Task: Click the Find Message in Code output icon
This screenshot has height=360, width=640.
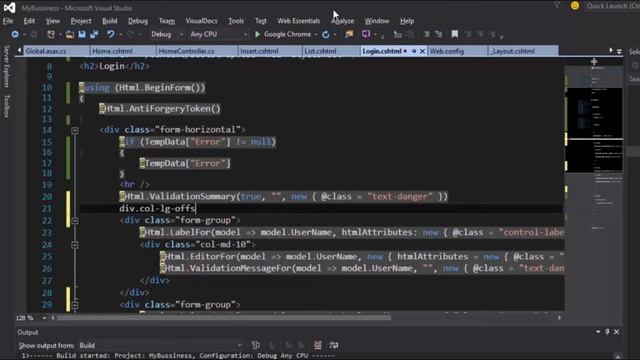Action: [256, 345]
